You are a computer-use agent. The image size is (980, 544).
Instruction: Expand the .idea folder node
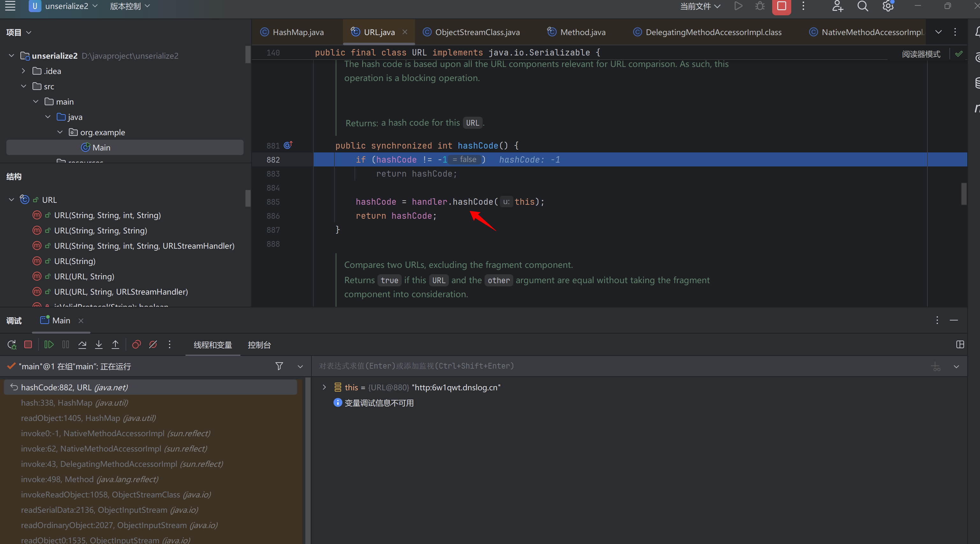pos(24,71)
